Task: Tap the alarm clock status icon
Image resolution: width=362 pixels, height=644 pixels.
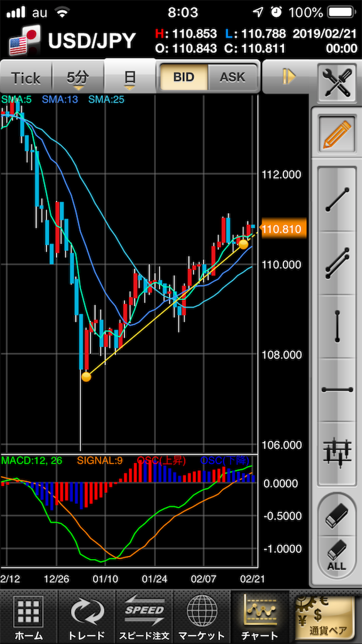Action: (277, 13)
